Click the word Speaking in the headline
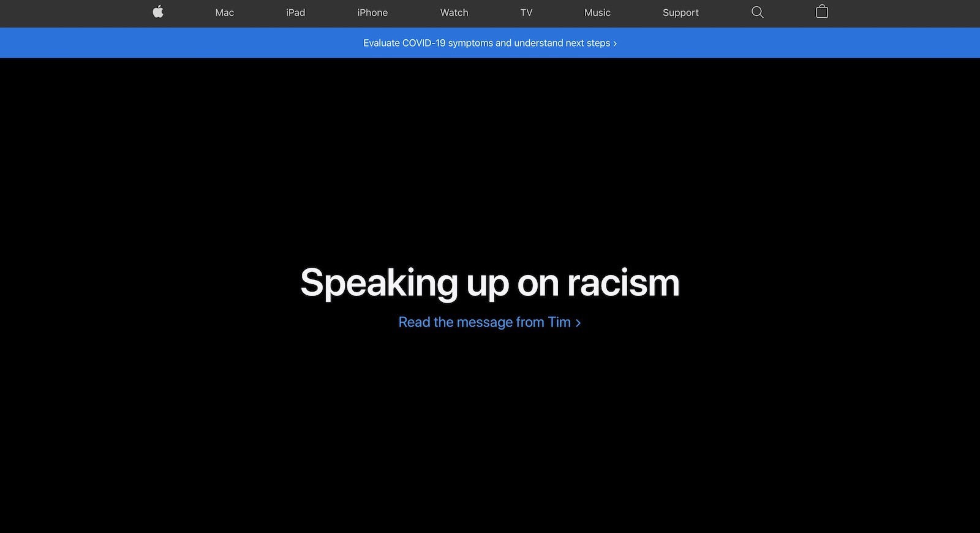Viewport: 980px width, 533px height. [x=379, y=283]
